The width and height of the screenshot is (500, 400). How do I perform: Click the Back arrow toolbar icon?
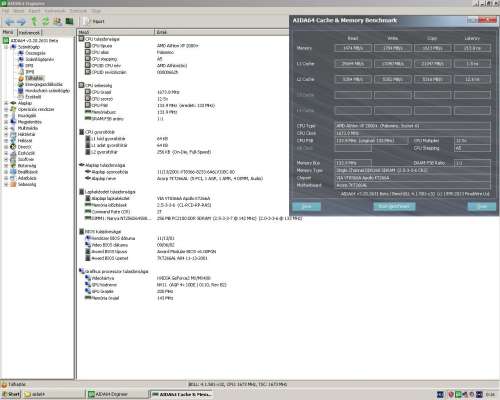click(9, 22)
